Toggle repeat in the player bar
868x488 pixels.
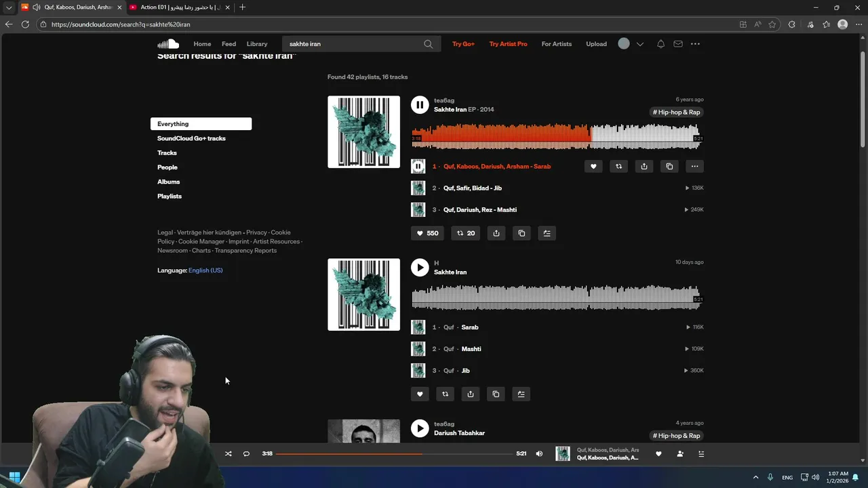(x=246, y=453)
